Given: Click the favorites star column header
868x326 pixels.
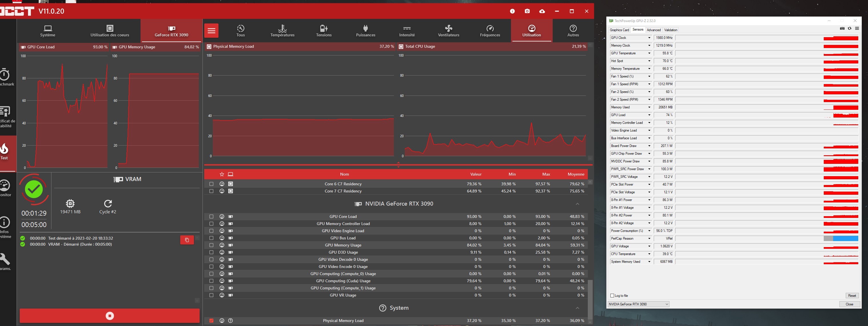Looking at the screenshot, I should tap(222, 174).
